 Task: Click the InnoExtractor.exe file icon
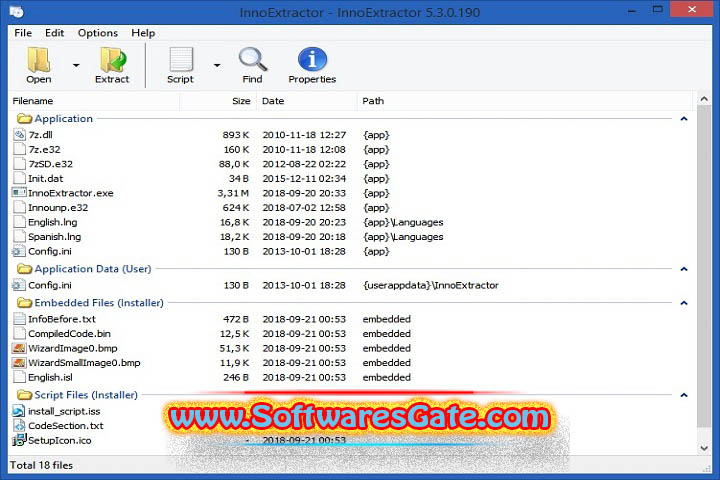[19, 193]
